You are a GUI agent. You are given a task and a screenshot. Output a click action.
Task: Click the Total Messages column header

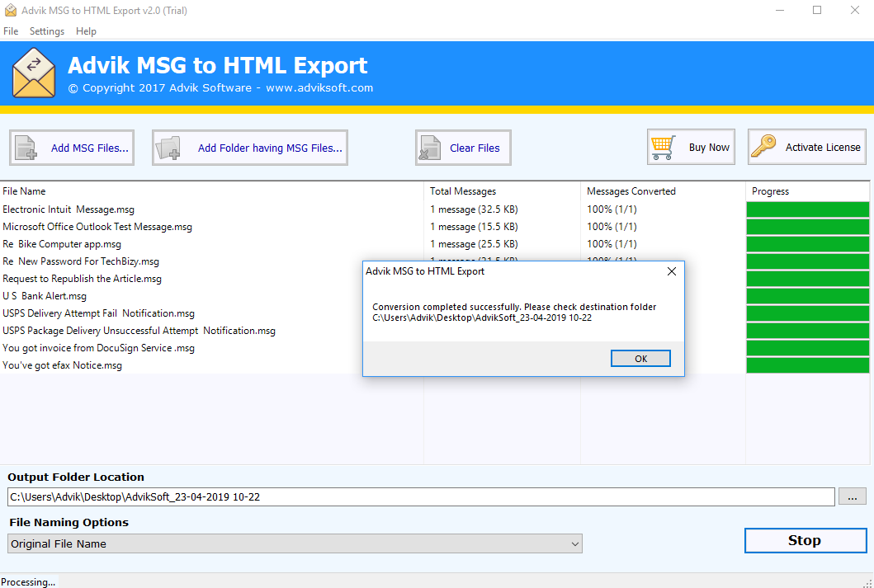pos(503,191)
